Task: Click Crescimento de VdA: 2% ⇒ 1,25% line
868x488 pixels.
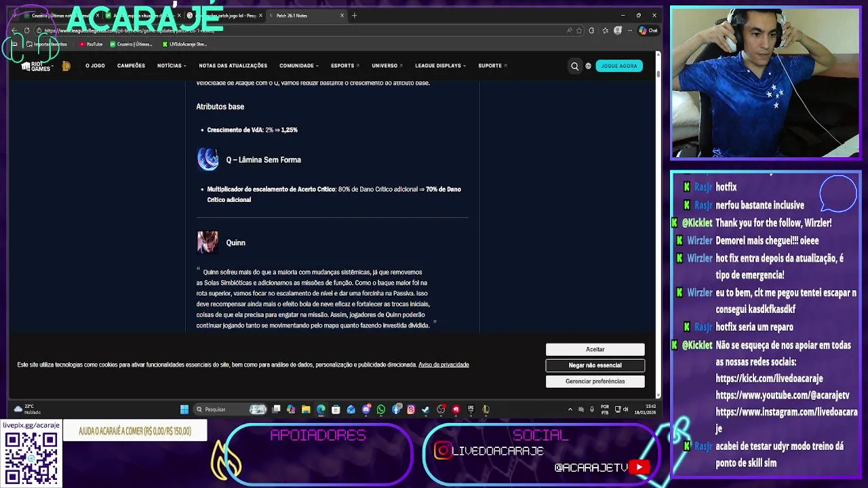Action: pos(252,129)
